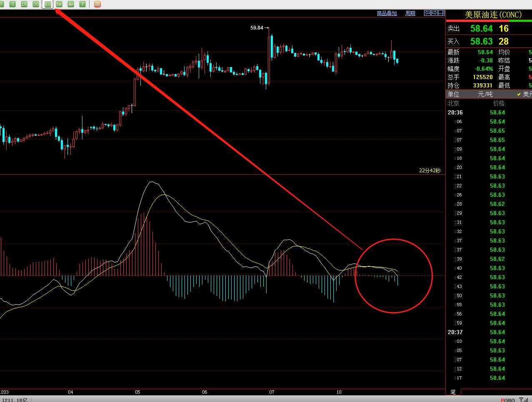Screen dimensions: 532x402
Task: Select the 20:36 tick row
Action: point(489,112)
